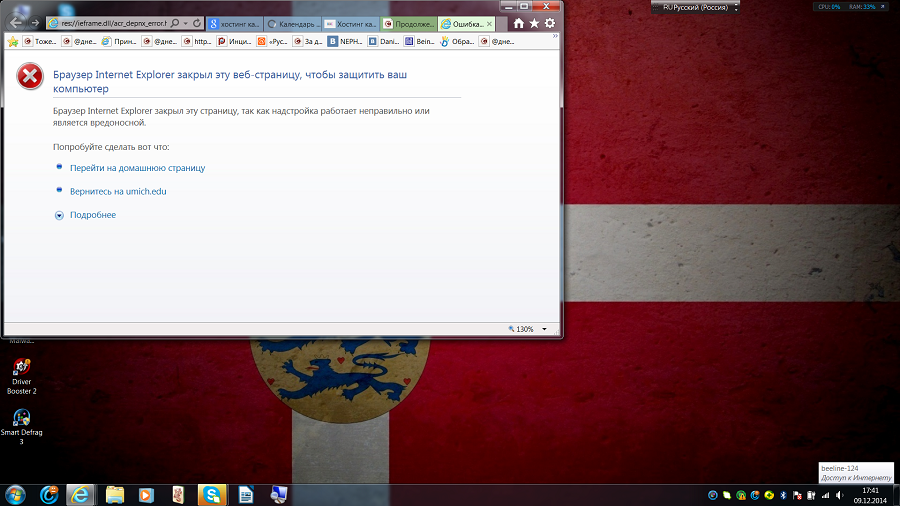Click the Internet Explorer taskbar icon
This screenshot has height=506, width=900.
[x=80, y=495]
